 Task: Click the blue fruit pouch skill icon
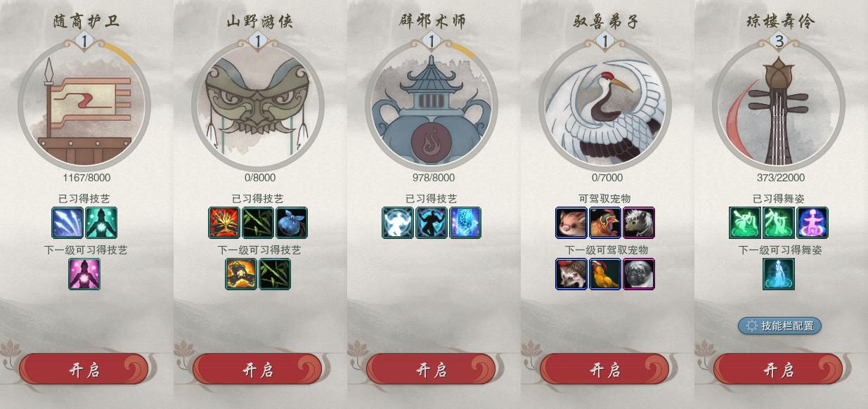(292, 223)
